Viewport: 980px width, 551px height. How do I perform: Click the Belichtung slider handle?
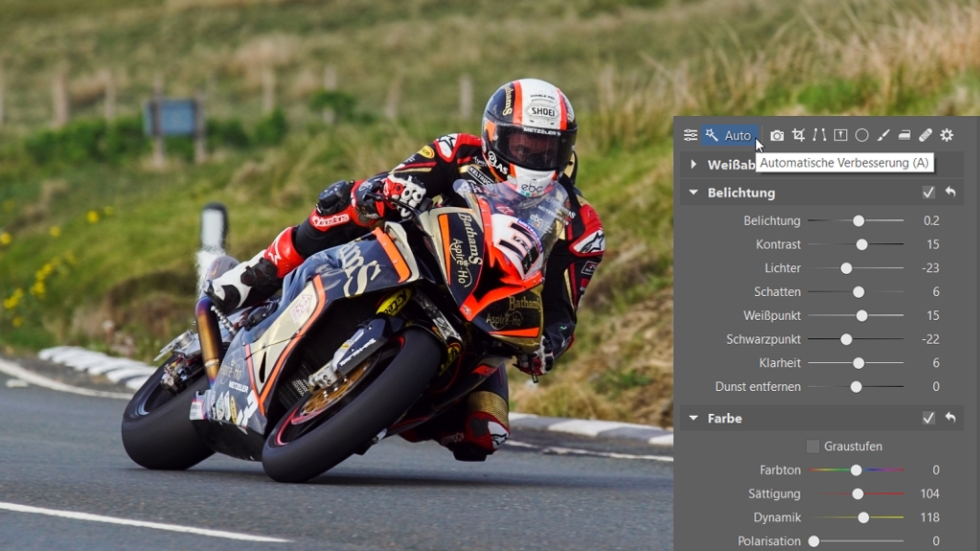[x=858, y=220]
